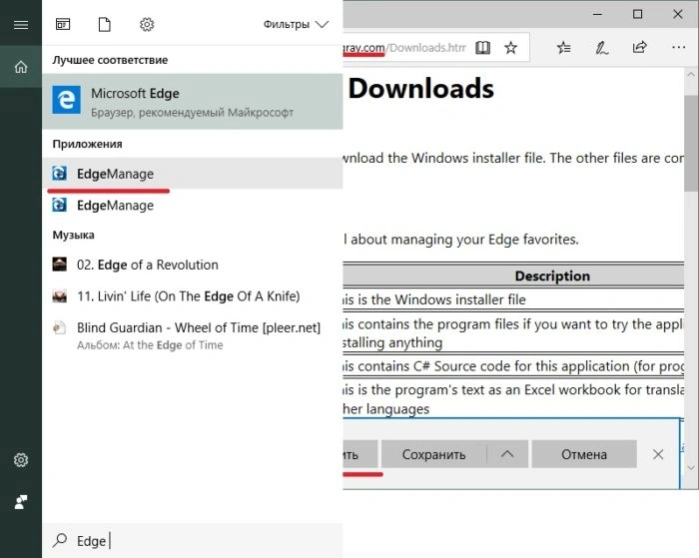699x558 pixels.
Task: Click album art for Edge of a Revolution
Action: point(59,264)
